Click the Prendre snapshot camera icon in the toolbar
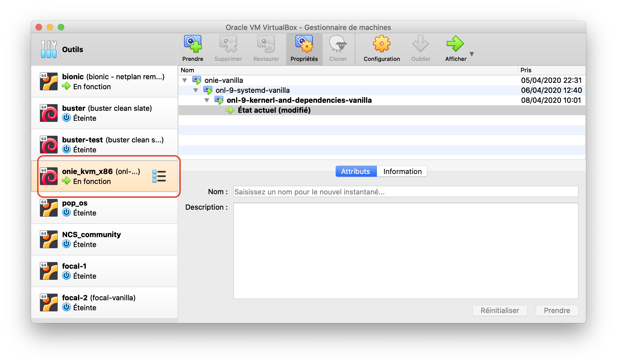Screen dimensions: 617x364 click(193, 44)
